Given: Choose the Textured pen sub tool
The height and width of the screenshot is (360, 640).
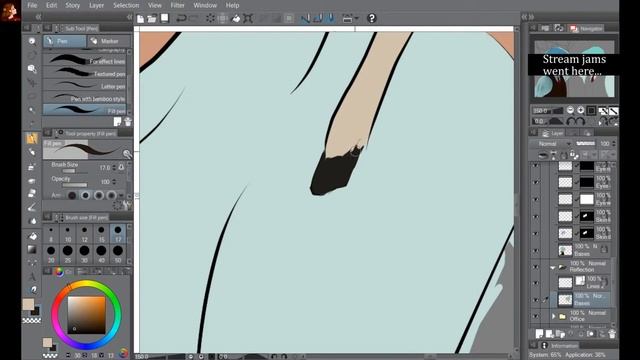Looking at the screenshot, I should coord(85,73).
